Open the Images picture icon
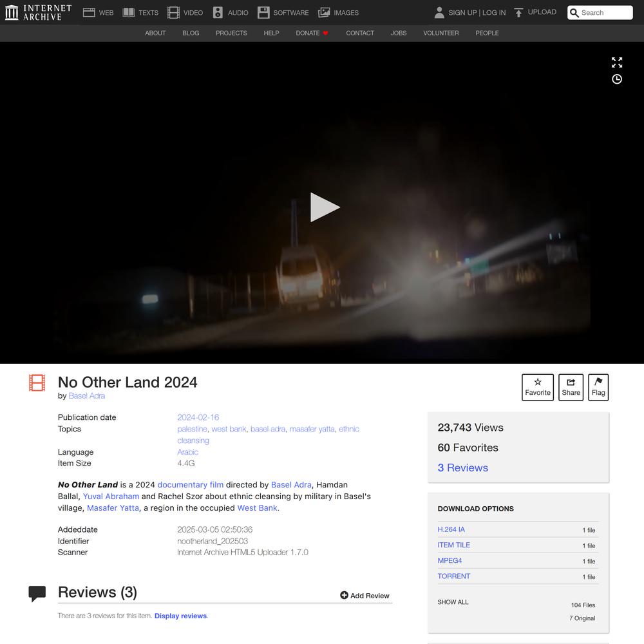 [324, 13]
